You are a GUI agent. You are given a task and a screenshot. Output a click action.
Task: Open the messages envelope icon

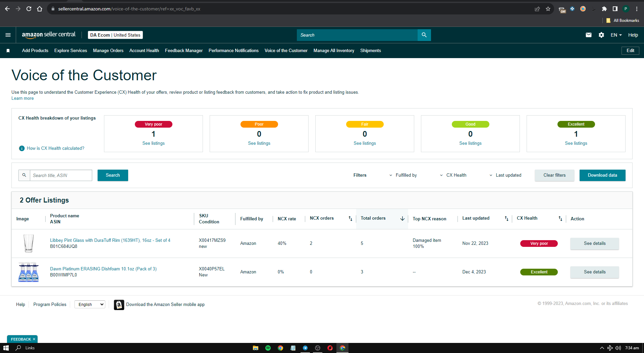(x=589, y=35)
